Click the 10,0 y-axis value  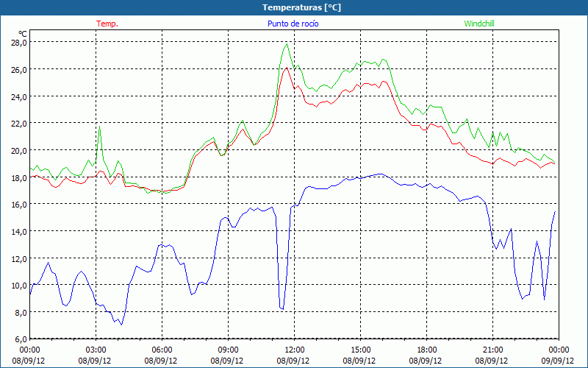click(19, 285)
